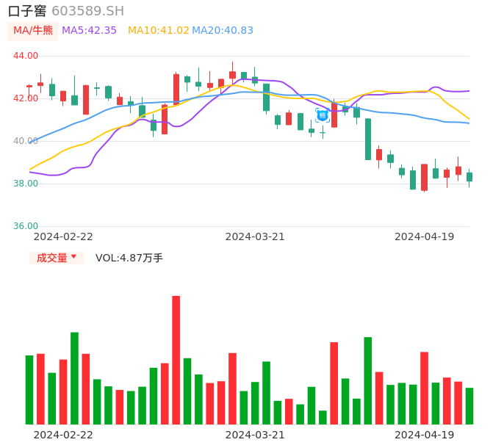Click the 2024-03-21 date label under the price chart

pos(255,236)
